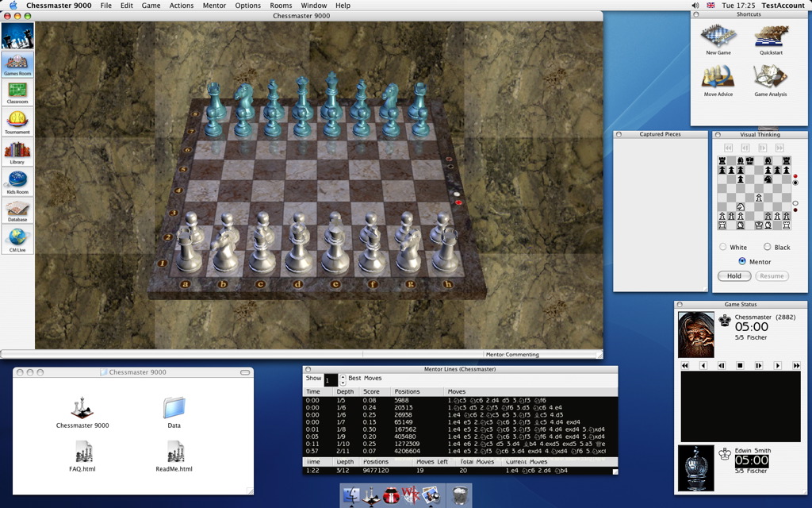Click the white king icon beside Edwin Smith
Image resolution: width=812 pixels, height=508 pixels.
click(x=725, y=453)
